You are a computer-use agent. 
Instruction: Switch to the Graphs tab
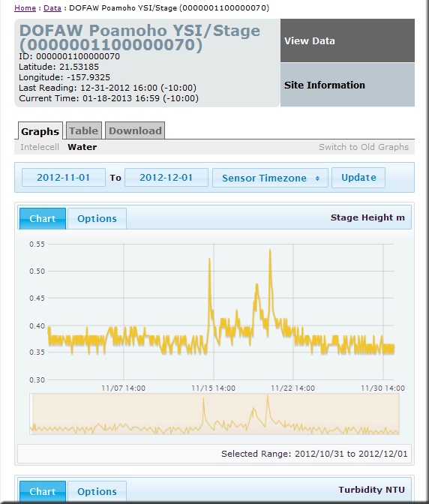pyautogui.click(x=40, y=131)
